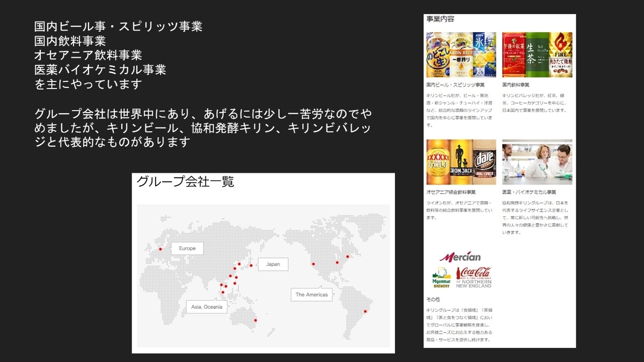644x362 pixels.
Task: Click the slide line 医薬バイオケミカル事業
Action: pyautogui.click(x=100, y=70)
